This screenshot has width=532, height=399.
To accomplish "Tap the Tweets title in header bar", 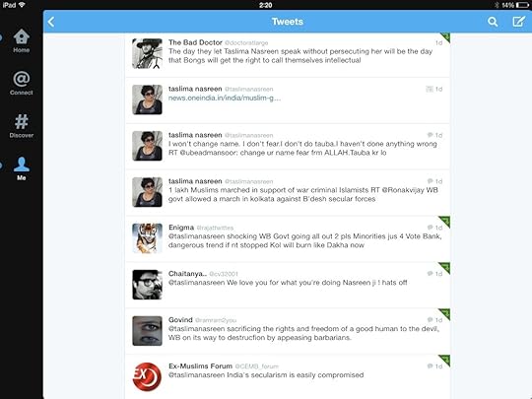I will (x=288, y=22).
